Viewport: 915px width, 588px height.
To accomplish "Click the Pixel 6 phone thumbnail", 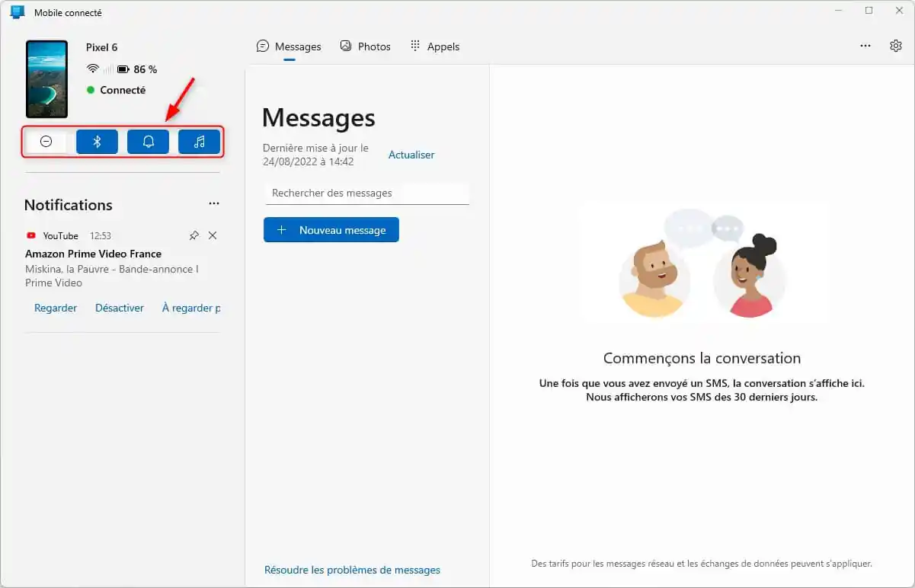I will point(46,79).
